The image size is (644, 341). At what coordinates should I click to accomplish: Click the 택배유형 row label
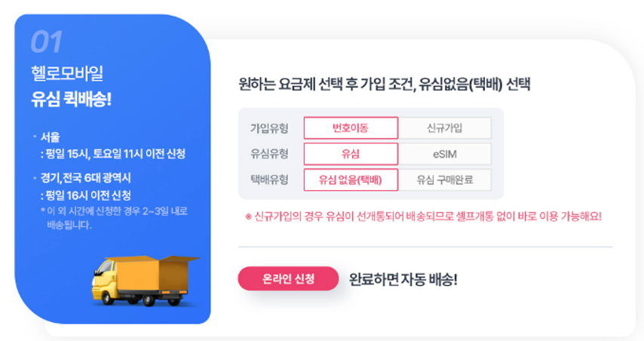coord(269,180)
